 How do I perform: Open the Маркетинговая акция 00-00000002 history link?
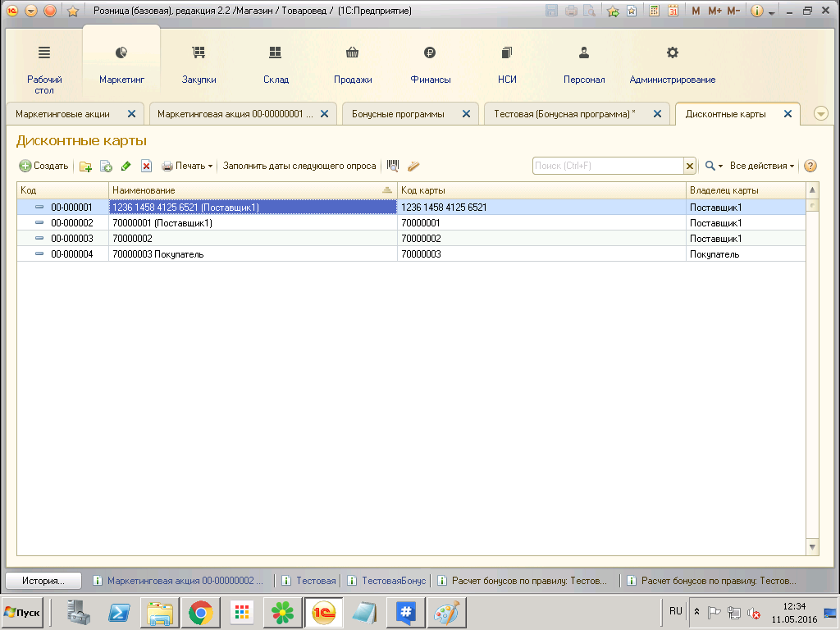[x=185, y=581]
